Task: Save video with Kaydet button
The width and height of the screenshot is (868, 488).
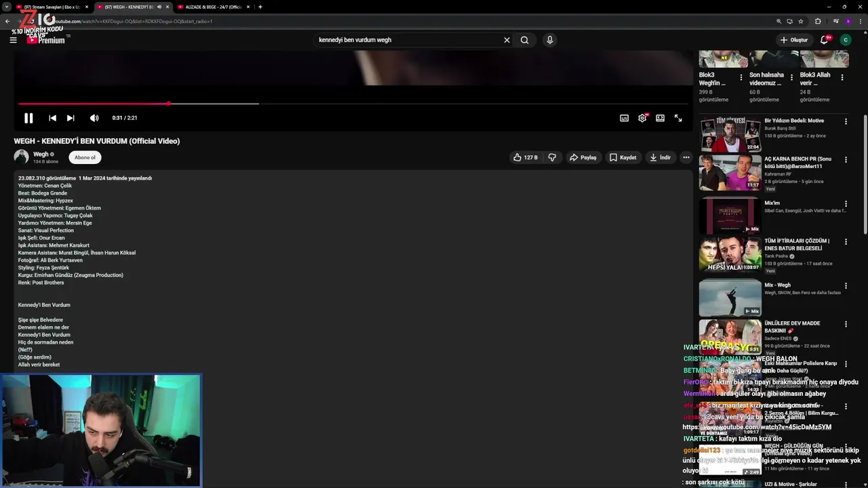Action: pyautogui.click(x=623, y=157)
